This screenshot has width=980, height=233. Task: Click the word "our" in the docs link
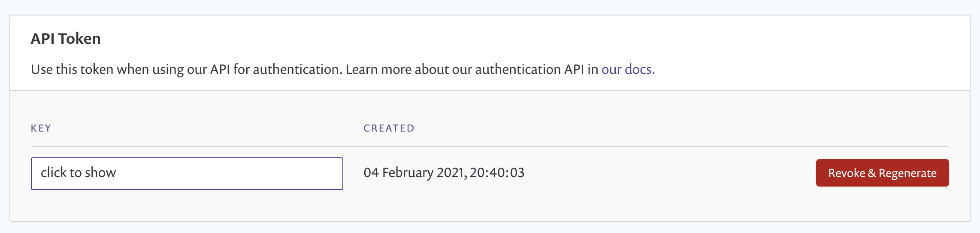point(611,69)
